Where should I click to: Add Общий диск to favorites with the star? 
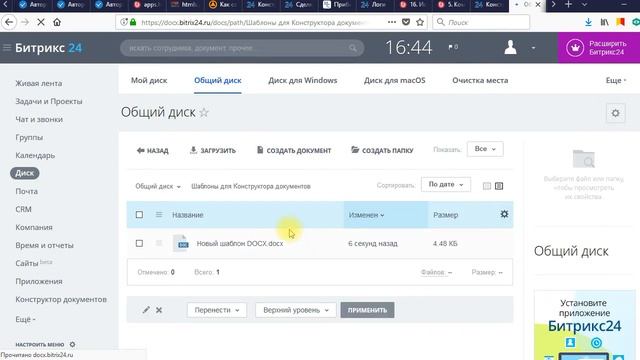204,112
